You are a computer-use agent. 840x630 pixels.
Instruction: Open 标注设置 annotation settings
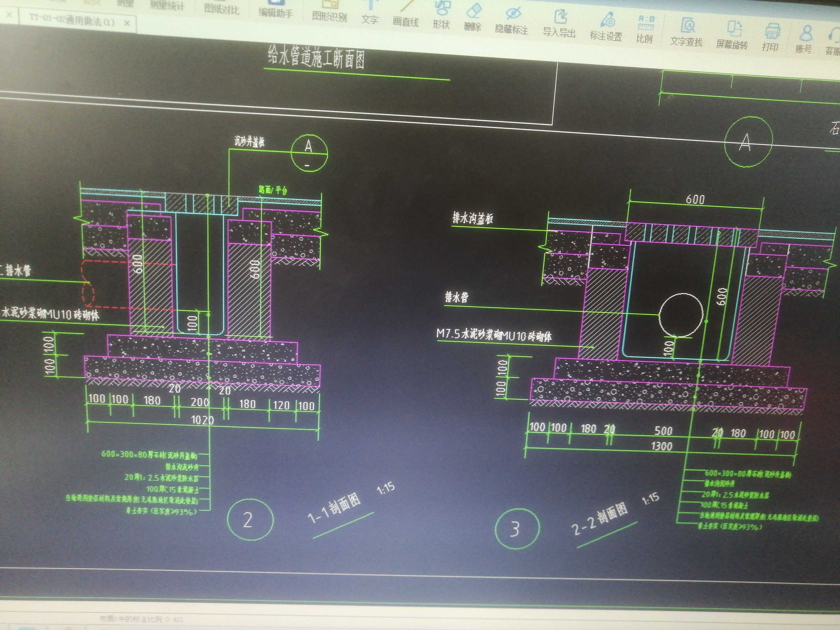tap(606, 27)
